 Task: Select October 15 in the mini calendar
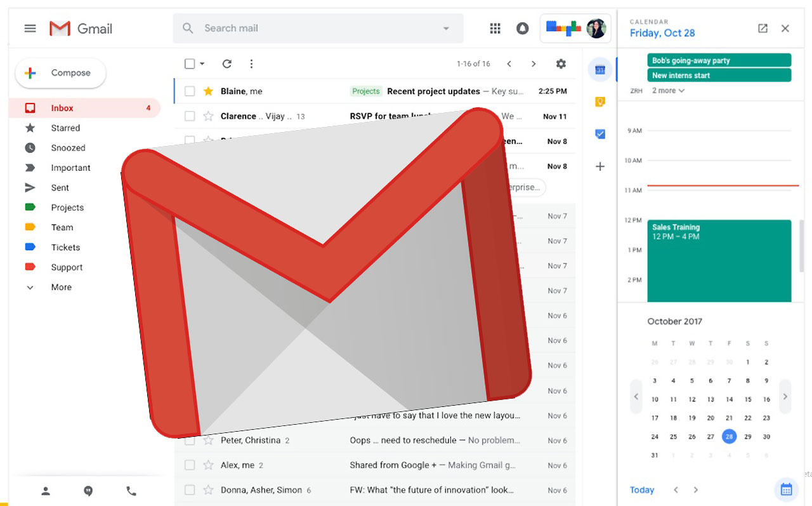[x=748, y=399]
